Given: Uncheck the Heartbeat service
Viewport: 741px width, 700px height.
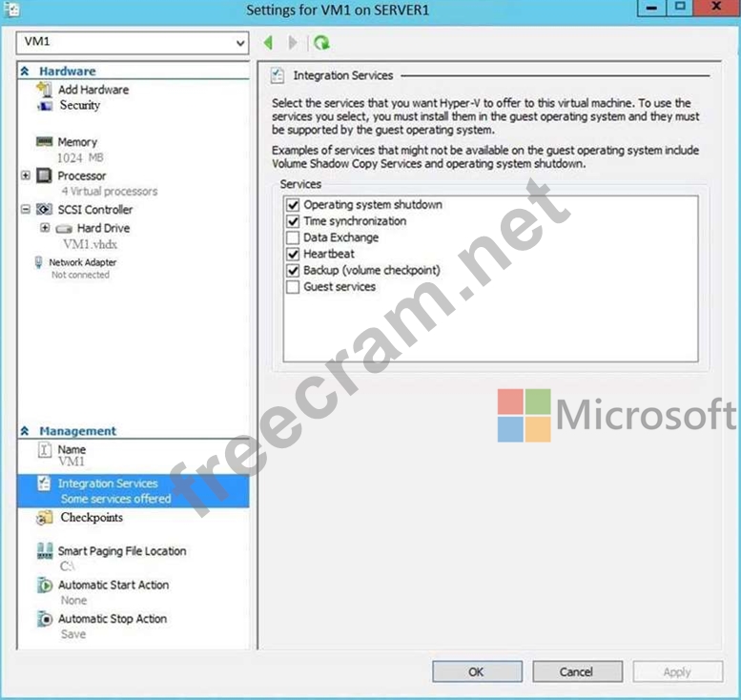Looking at the screenshot, I should pyautogui.click(x=293, y=254).
